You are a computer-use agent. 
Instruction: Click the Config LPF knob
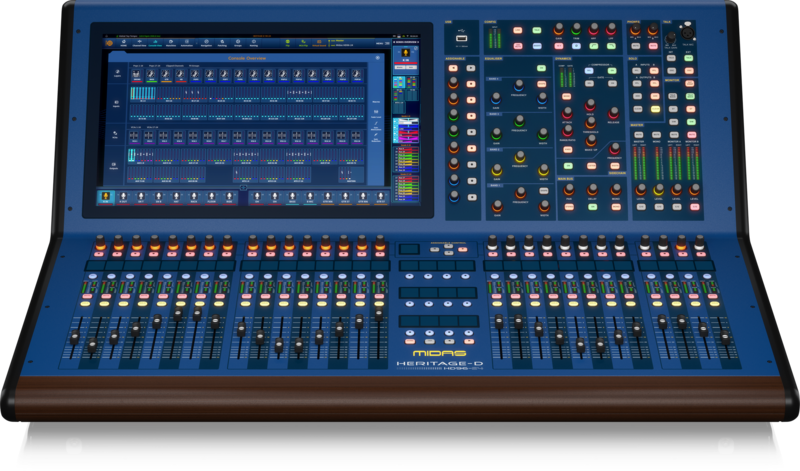pos(611,30)
